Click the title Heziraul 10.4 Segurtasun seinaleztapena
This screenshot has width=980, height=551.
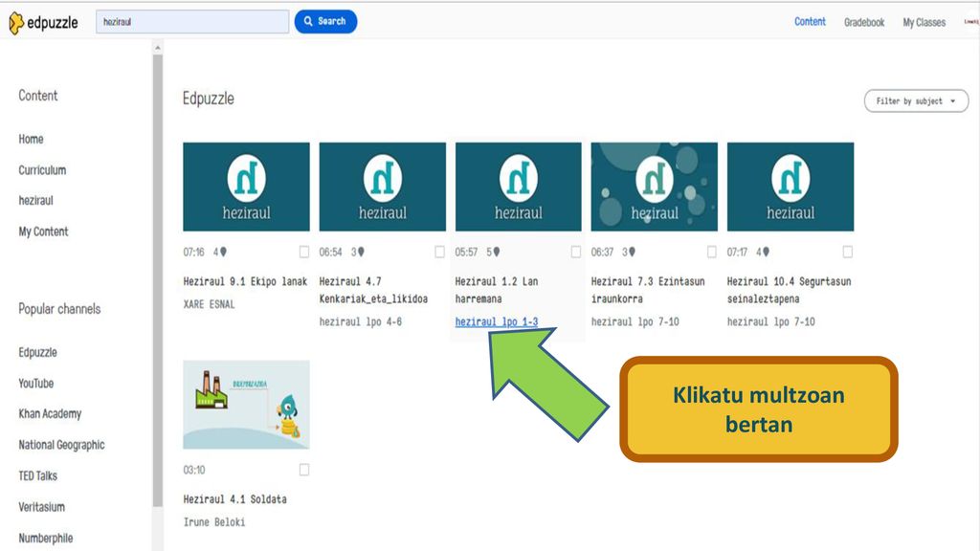point(789,291)
